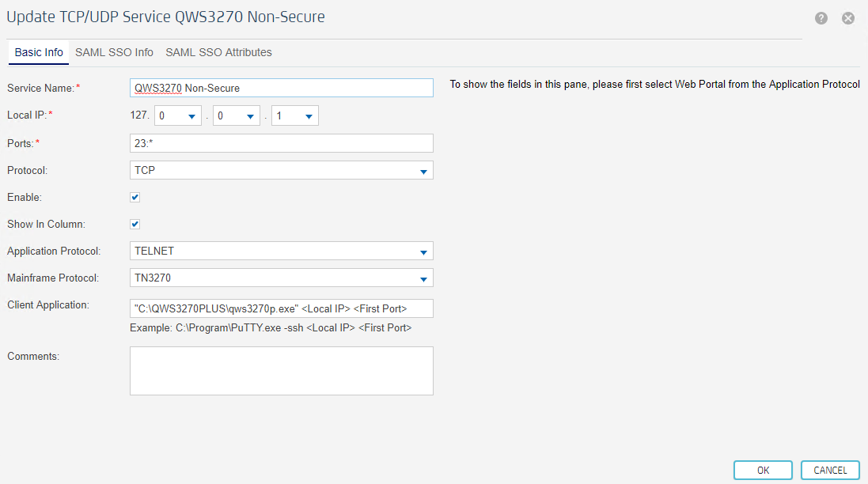The height and width of the screenshot is (484, 868).
Task: Focus the Ports input field
Action: 281,143
